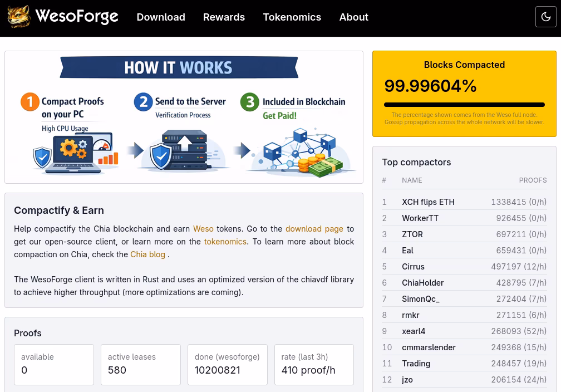View the How It Works illustration
561x392 pixels.
(184, 117)
